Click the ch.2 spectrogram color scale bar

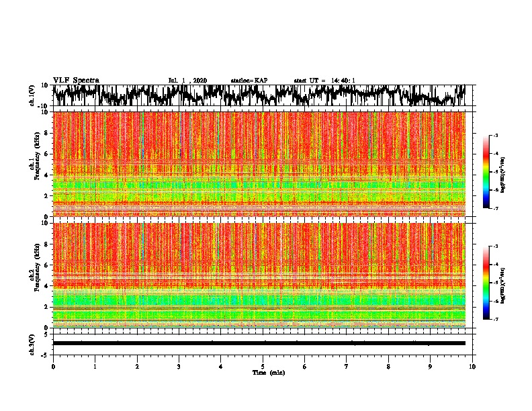coord(486,283)
